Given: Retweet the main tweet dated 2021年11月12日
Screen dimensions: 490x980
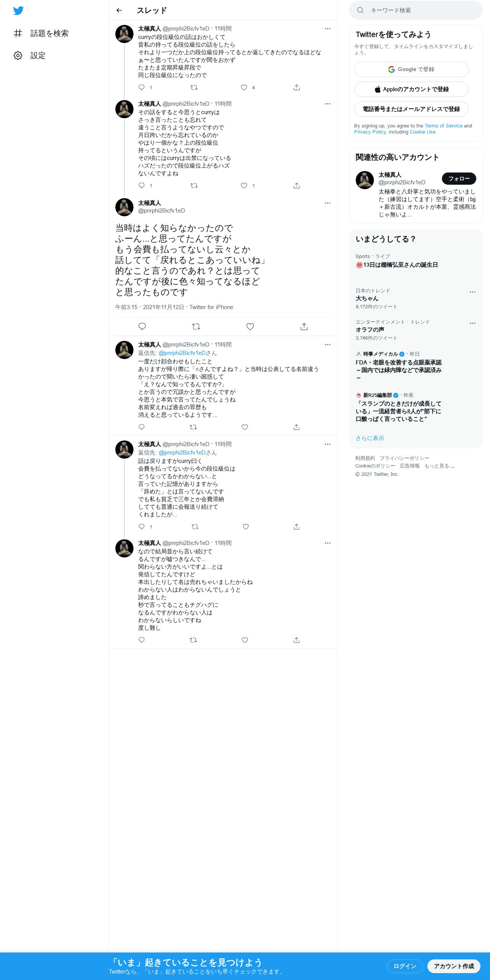Looking at the screenshot, I should coord(196,327).
